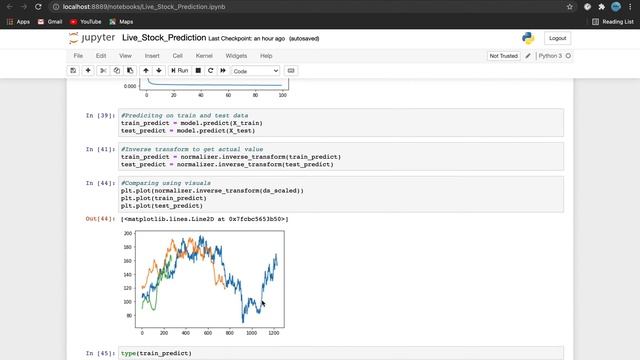
Task: Reload the page in browser
Action: 38,7
